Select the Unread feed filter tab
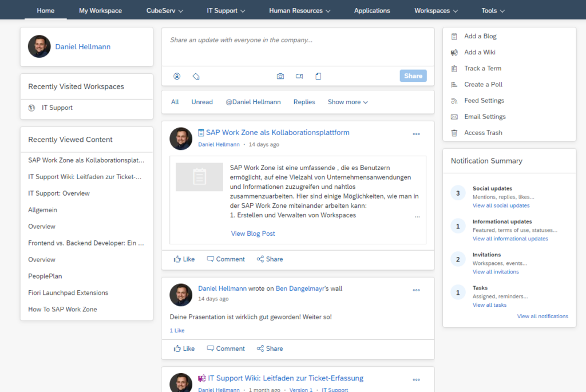586x392 pixels. 202,102
